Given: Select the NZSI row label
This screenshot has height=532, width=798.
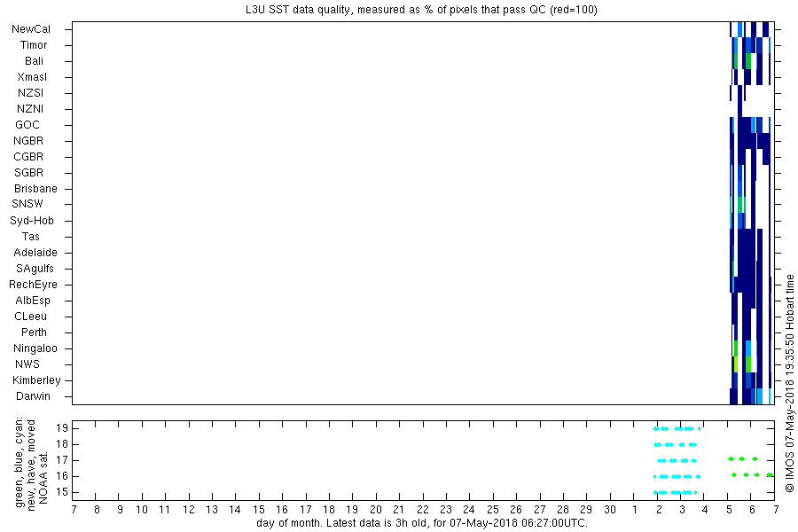Looking at the screenshot, I should pos(30,93).
